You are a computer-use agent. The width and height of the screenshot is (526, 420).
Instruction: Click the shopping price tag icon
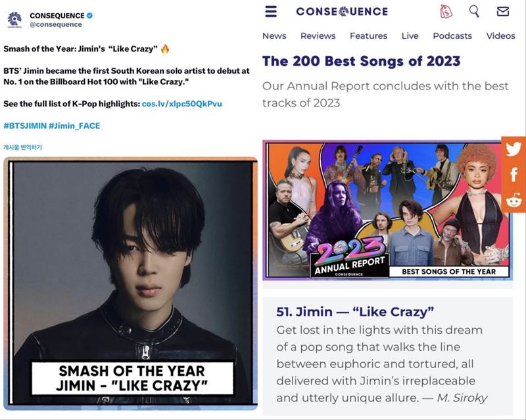(x=446, y=11)
